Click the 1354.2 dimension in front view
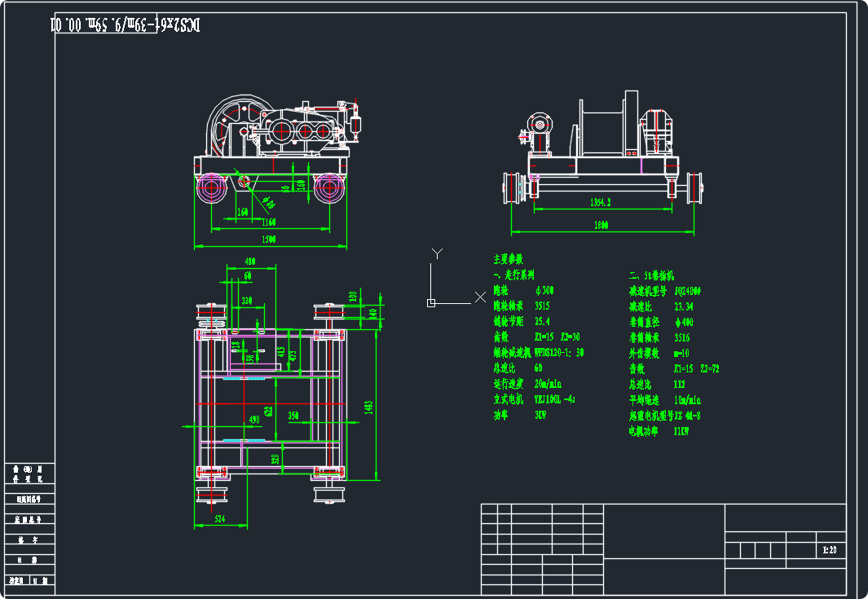Viewport: 868px width, 599px height. pyautogui.click(x=600, y=202)
